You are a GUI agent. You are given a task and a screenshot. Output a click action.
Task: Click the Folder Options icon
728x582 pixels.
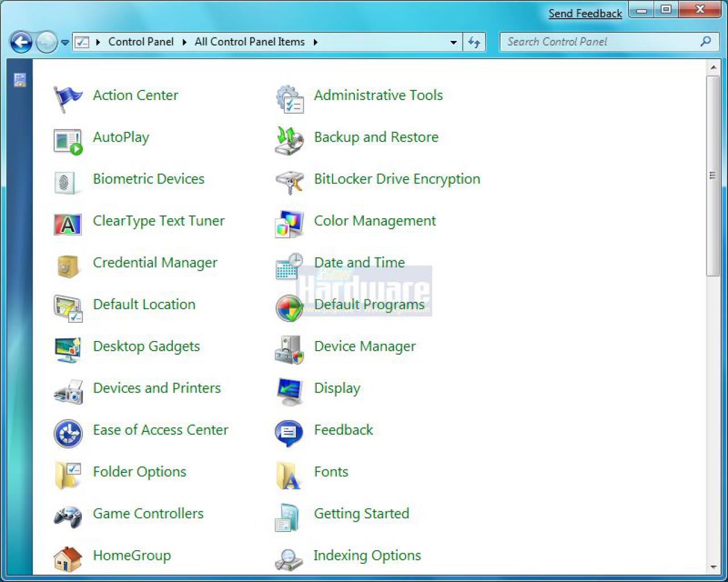(x=68, y=475)
